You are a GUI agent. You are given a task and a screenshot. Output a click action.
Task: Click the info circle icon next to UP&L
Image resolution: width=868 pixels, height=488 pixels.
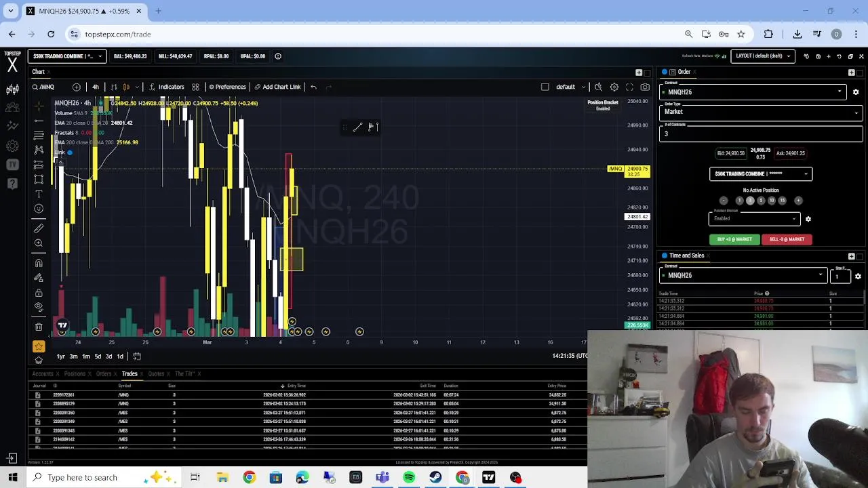[x=278, y=56]
